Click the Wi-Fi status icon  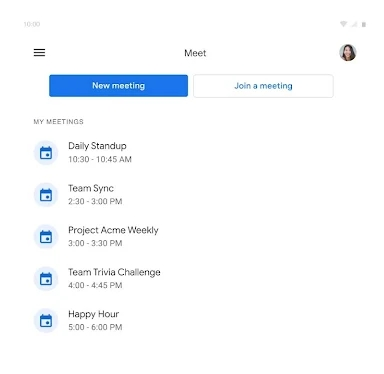pyautogui.click(x=343, y=24)
